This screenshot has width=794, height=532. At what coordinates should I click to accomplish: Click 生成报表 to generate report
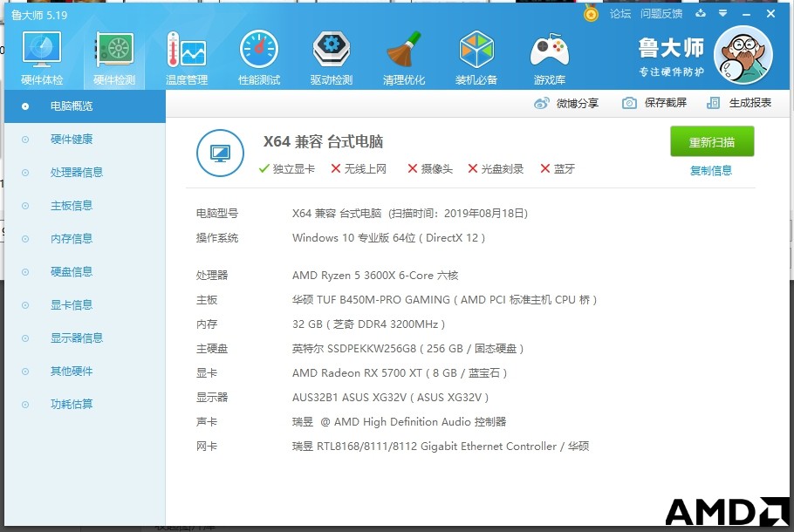pos(739,103)
